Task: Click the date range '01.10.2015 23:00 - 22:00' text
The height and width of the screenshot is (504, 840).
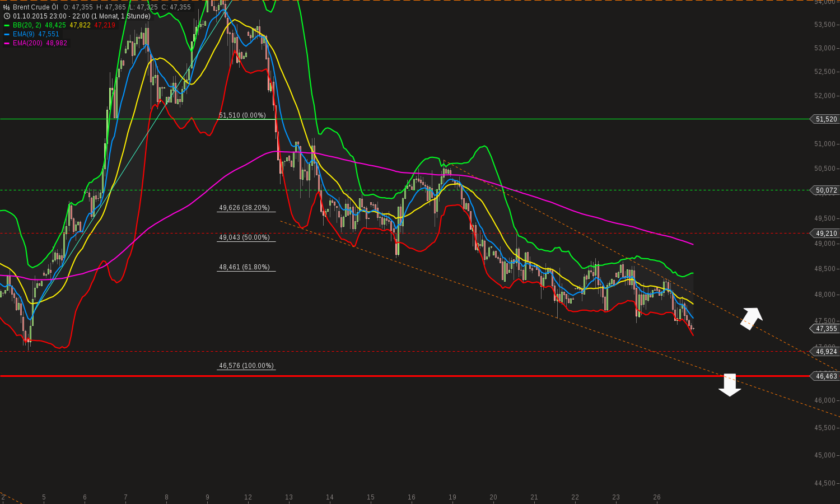Action: click(x=52, y=16)
